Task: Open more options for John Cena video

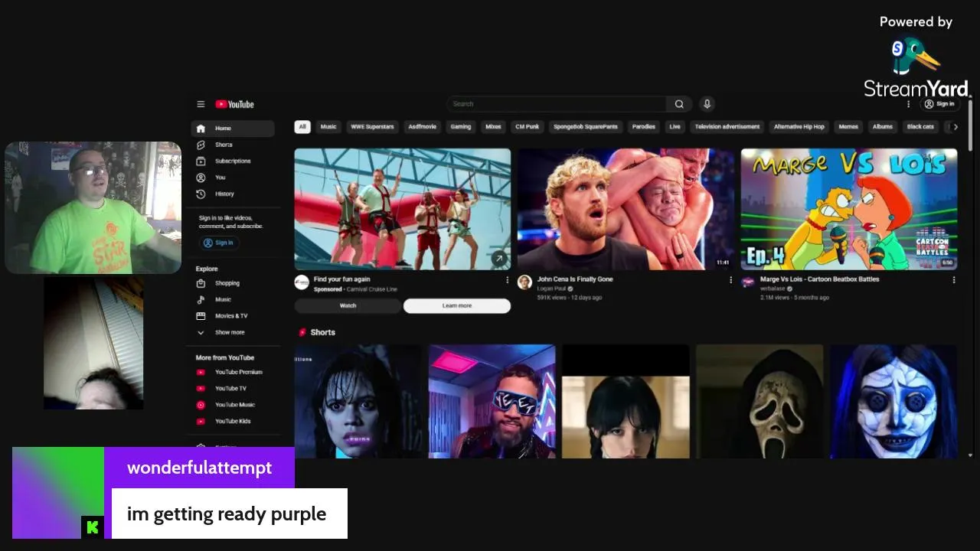Action: [730, 280]
